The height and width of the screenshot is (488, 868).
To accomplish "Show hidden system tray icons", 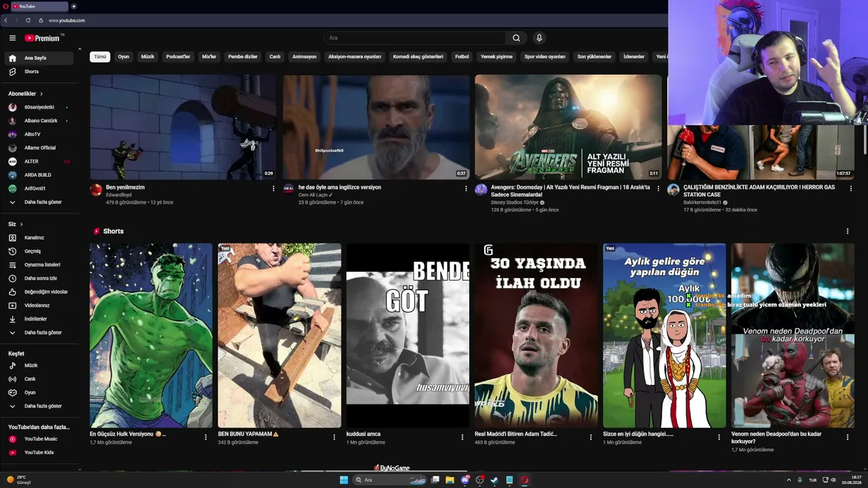I will pos(789,480).
